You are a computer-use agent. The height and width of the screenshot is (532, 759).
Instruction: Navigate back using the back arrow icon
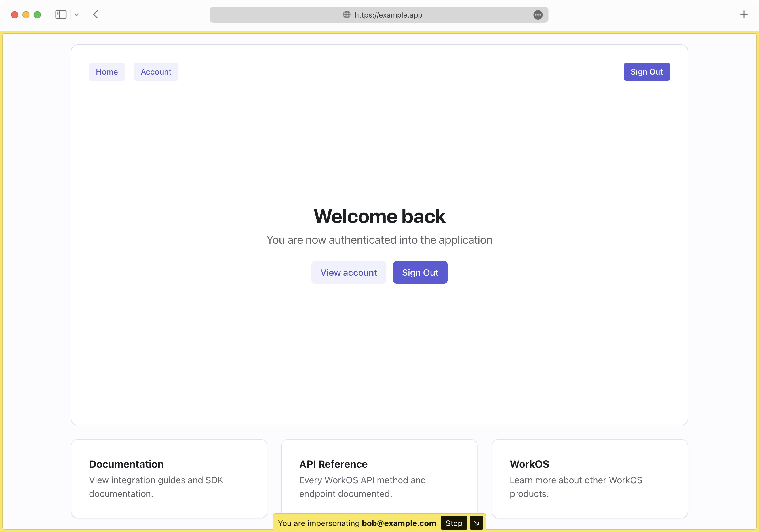[x=96, y=14]
